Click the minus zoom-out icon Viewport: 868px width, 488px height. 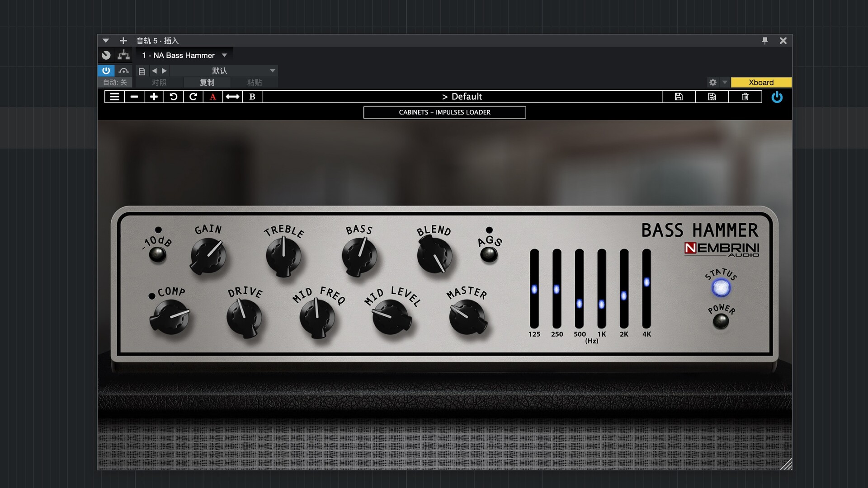tap(134, 97)
